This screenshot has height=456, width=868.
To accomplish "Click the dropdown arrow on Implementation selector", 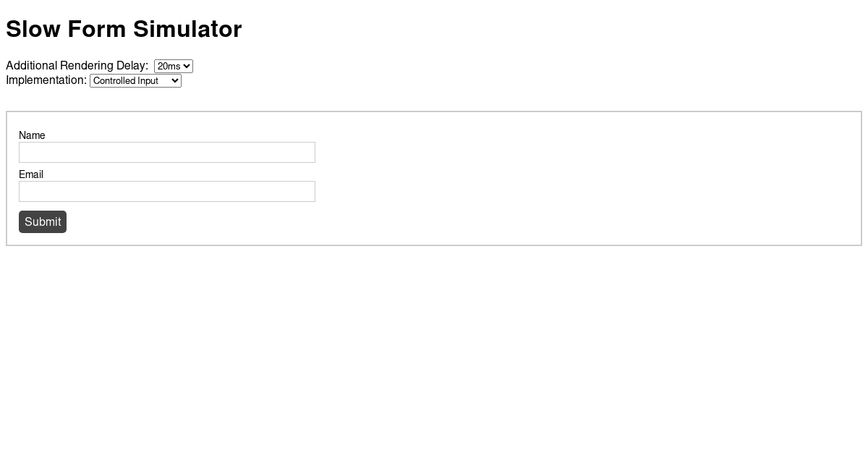I will (x=175, y=80).
